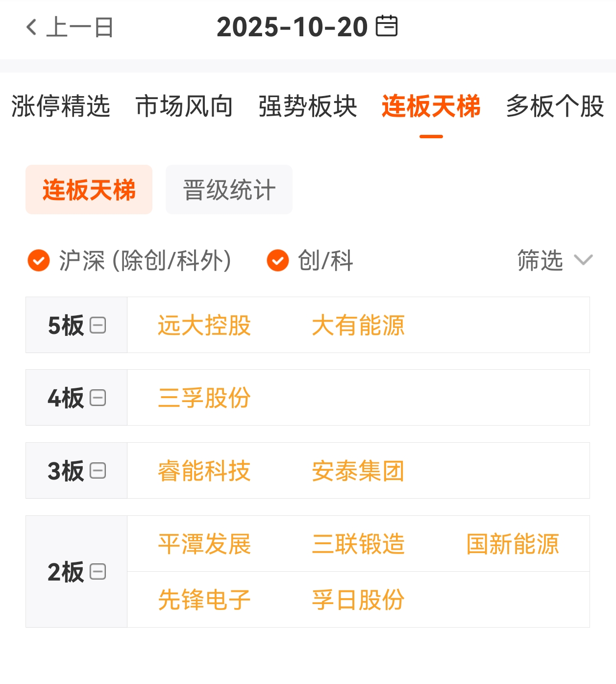
Task: Switch to the 市场风向 tab
Action: click(184, 106)
